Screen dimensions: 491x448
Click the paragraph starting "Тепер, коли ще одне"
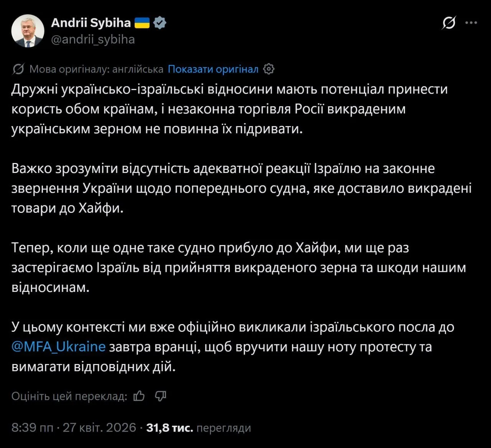coord(238,268)
